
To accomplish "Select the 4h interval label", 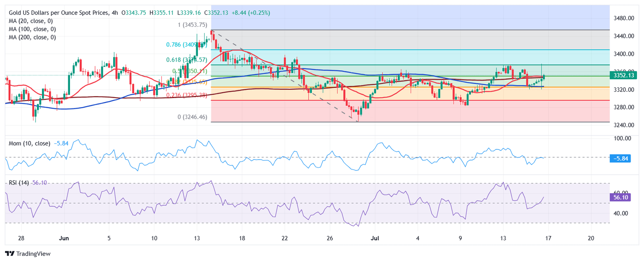I will tap(115, 13).
